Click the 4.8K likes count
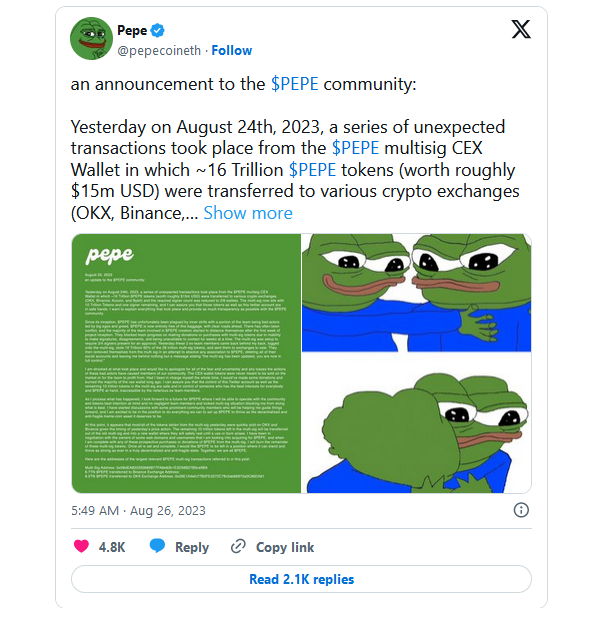Screen dimensions: 600x623 [x=112, y=547]
